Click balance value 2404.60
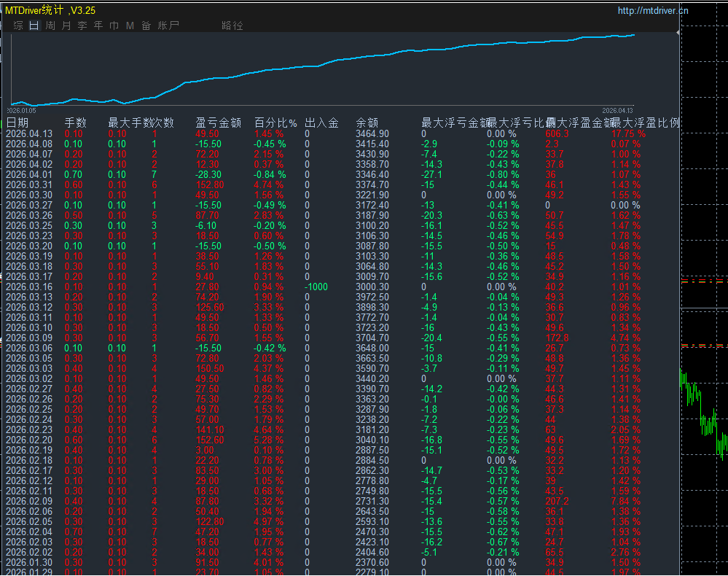The height and width of the screenshot is (576, 728). pyautogui.click(x=372, y=553)
